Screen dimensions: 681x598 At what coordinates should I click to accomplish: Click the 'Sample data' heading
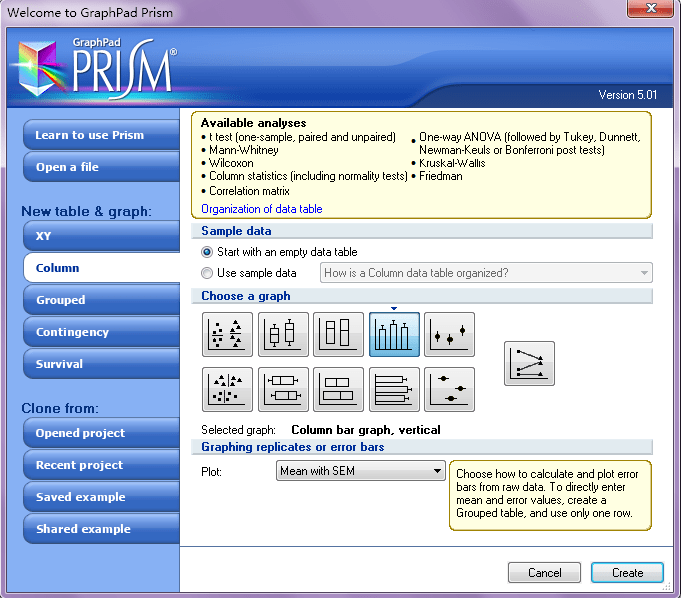click(x=236, y=231)
